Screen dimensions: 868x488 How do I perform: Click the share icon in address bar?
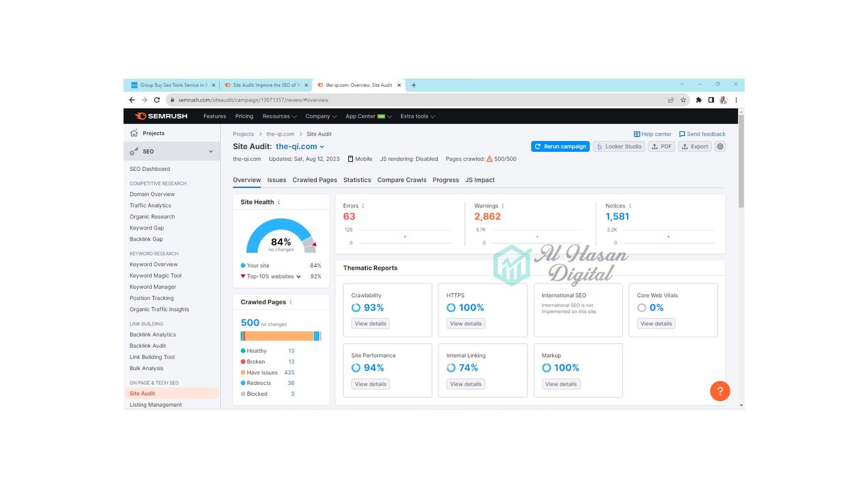pyautogui.click(x=671, y=100)
